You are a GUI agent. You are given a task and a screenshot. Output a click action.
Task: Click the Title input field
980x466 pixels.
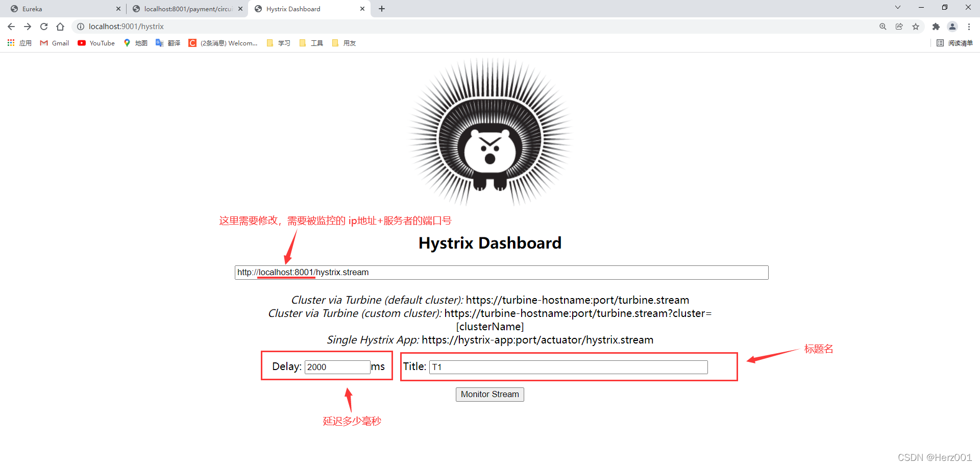[568, 367]
